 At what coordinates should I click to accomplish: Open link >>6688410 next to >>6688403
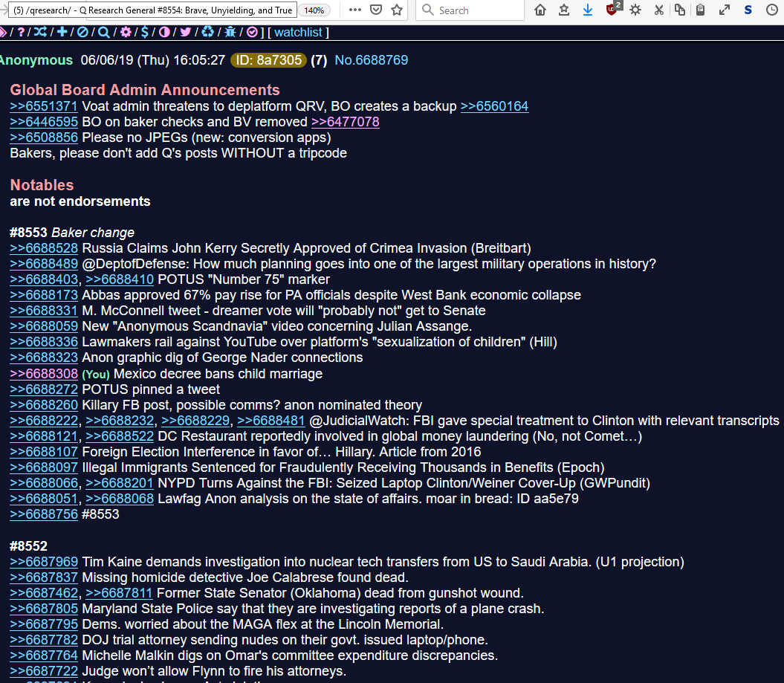tap(120, 279)
